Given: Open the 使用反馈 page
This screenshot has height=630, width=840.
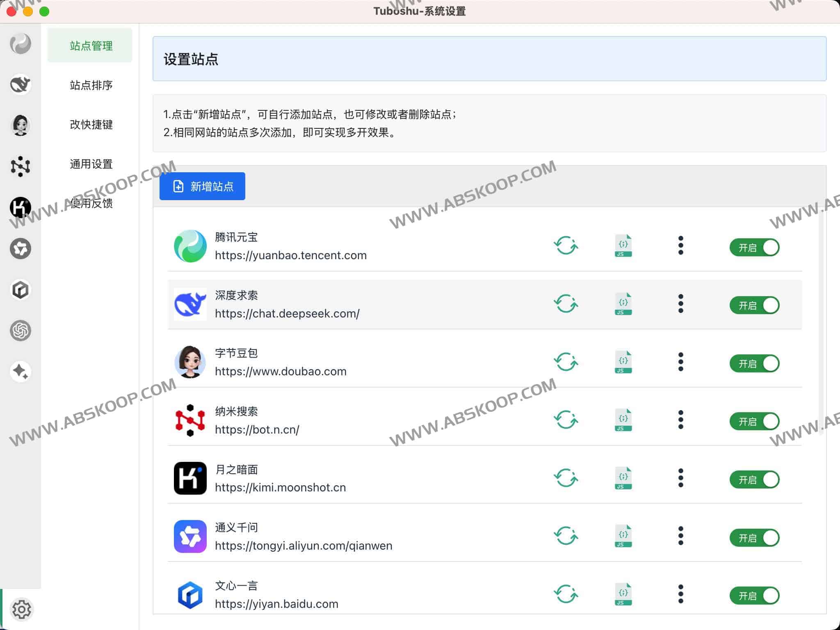Looking at the screenshot, I should 91,203.
